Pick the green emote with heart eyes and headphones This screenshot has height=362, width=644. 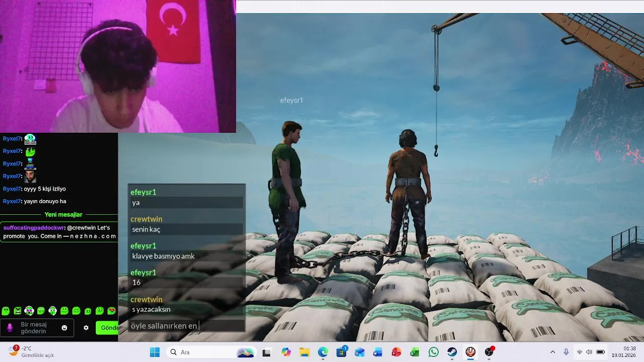point(29,311)
